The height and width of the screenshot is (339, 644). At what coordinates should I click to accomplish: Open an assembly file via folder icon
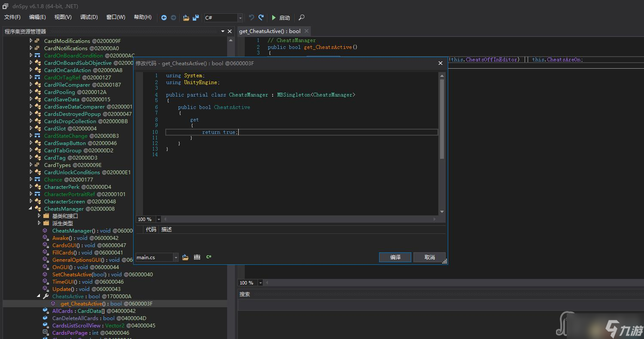click(x=186, y=18)
